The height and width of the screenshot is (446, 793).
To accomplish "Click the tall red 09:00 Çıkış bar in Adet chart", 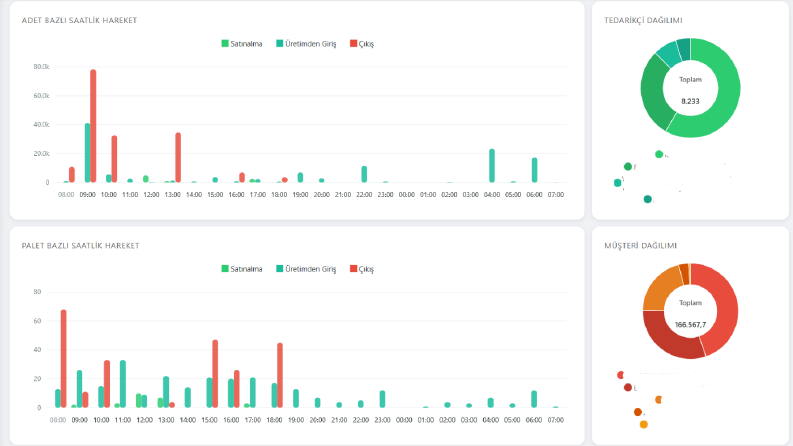I will click(x=93, y=126).
